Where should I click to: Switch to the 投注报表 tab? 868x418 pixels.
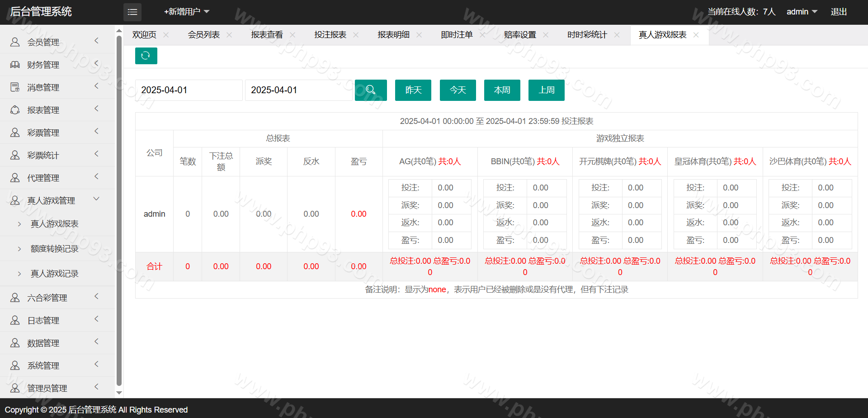click(x=330, y=35)
